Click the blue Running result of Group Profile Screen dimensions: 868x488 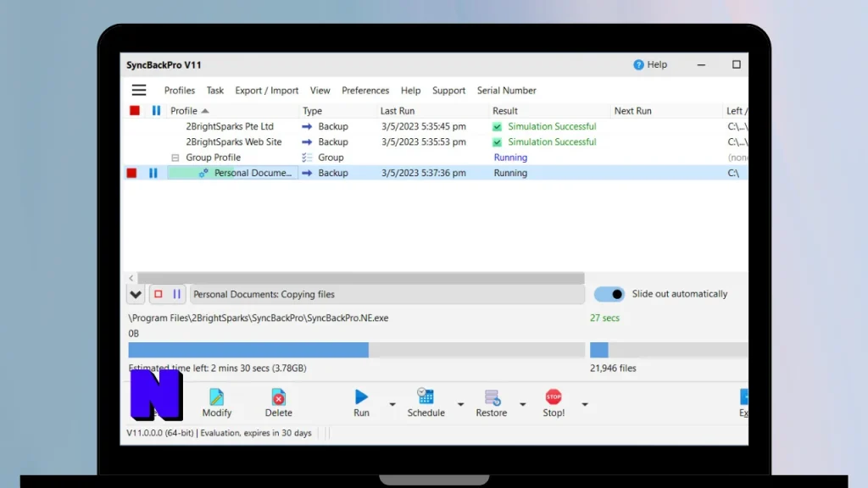(x=510, y=158)
